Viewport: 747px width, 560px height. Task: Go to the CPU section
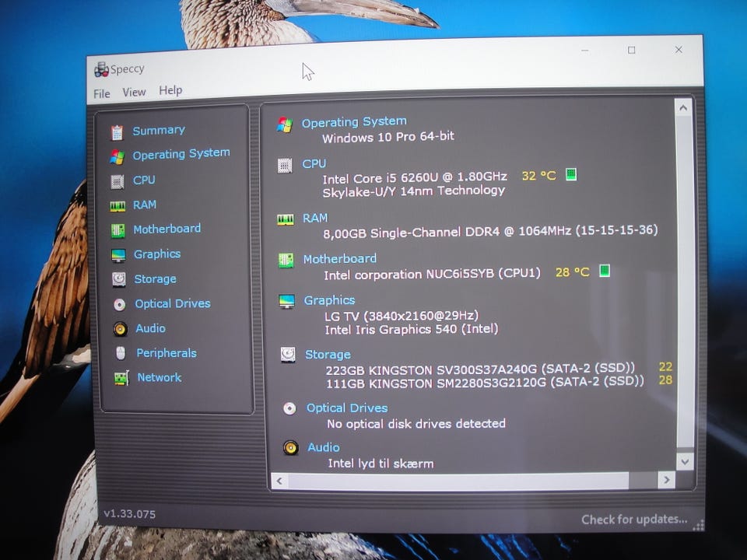coord(144,180)
